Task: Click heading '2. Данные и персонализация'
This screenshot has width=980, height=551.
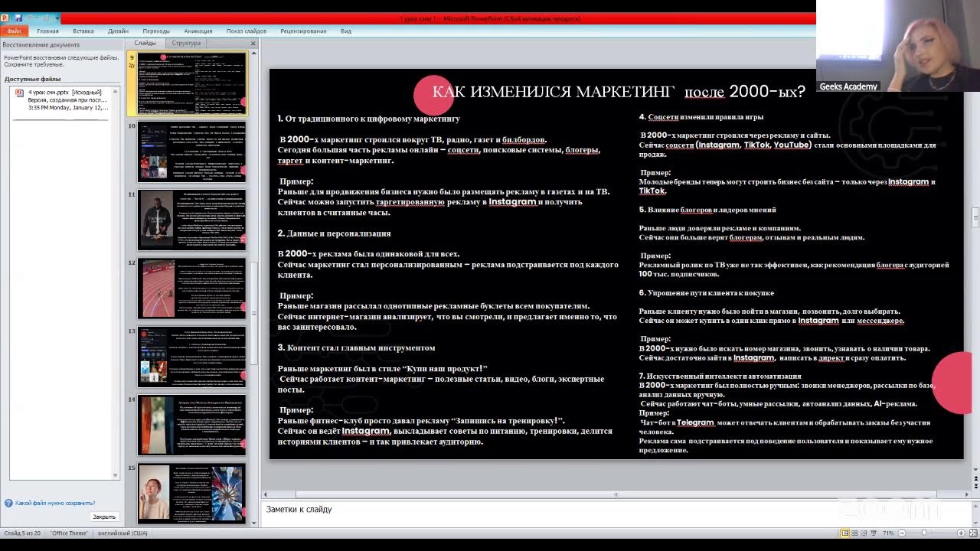Action: click(334, 233)
